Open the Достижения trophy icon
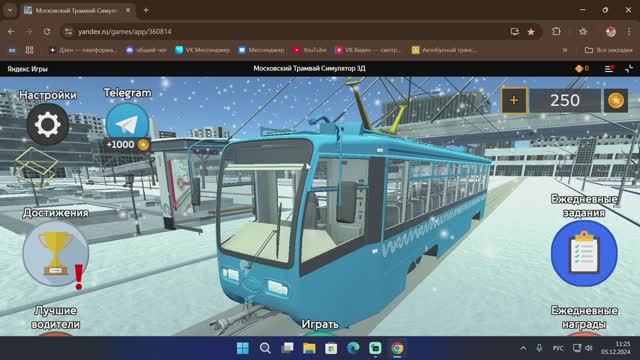The width and height of the screenshot is (640, 360). tap(56, 253)
